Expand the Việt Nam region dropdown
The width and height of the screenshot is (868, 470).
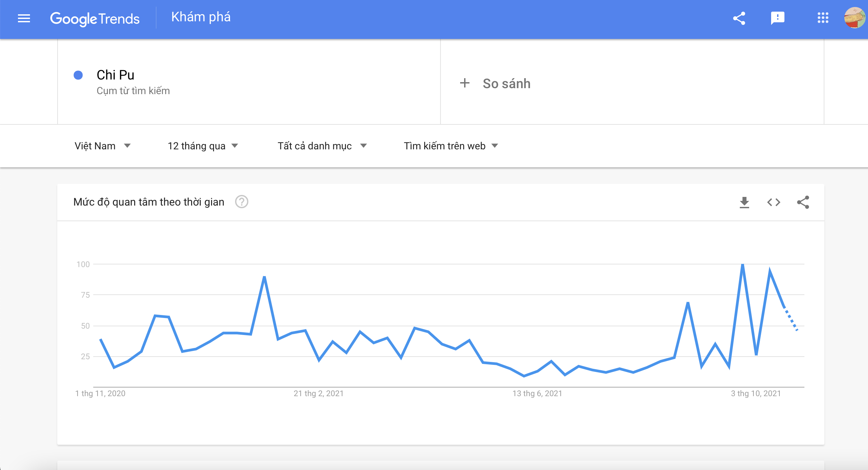[103, 146]
